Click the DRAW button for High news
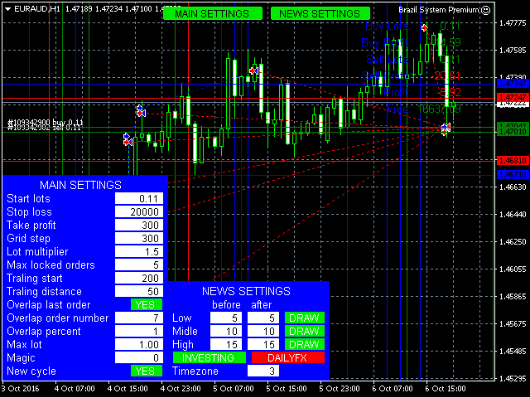The width and height of the screenshot is (530, 397). 305,344
